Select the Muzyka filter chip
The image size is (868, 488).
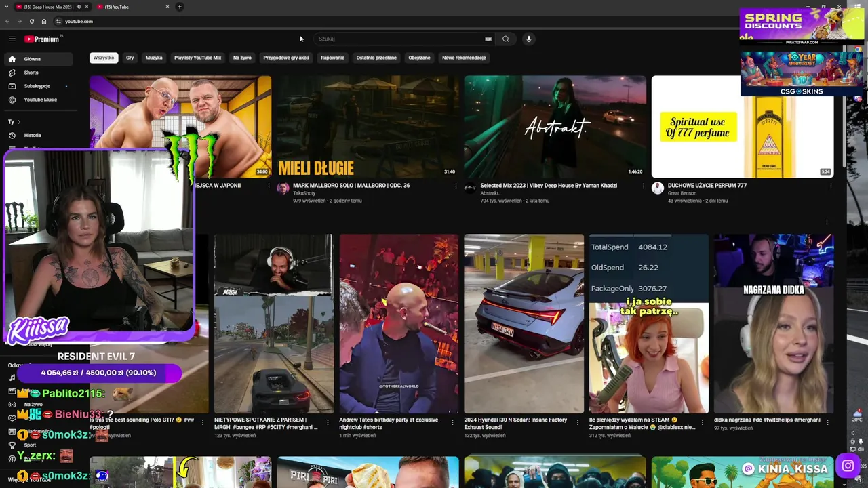[154, 58]
